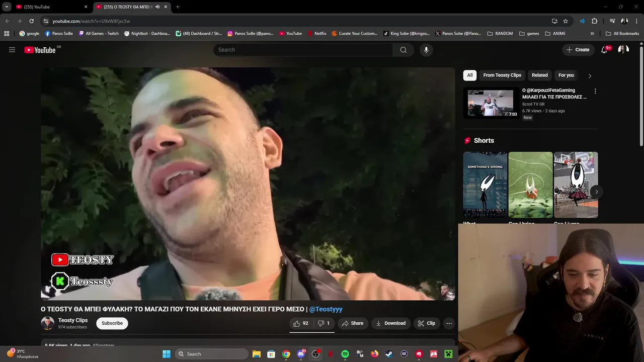This screenshot has width=644, height=362.
Task: Open the tab search dropdown arrow
Action: tap(7, 7)
